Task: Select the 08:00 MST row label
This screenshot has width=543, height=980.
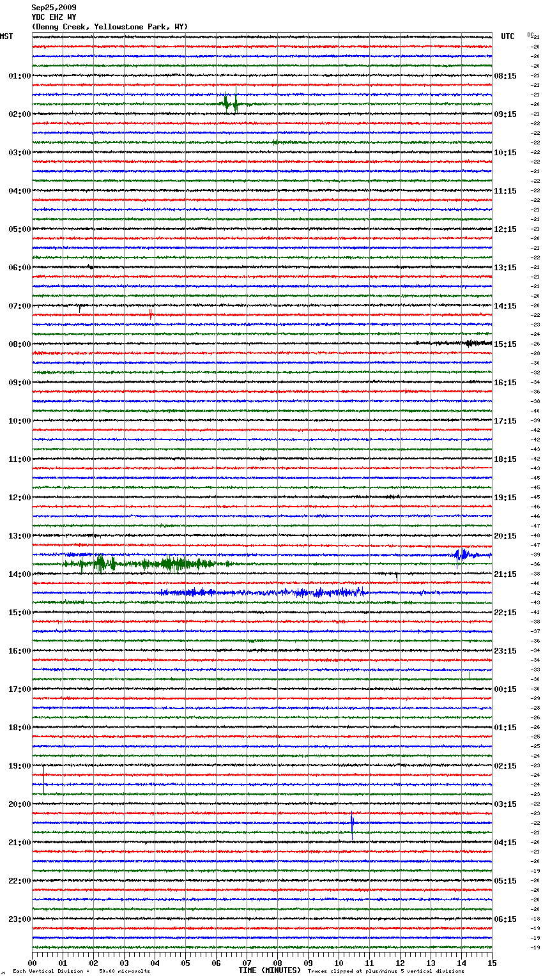Action: tap(20, 344)
